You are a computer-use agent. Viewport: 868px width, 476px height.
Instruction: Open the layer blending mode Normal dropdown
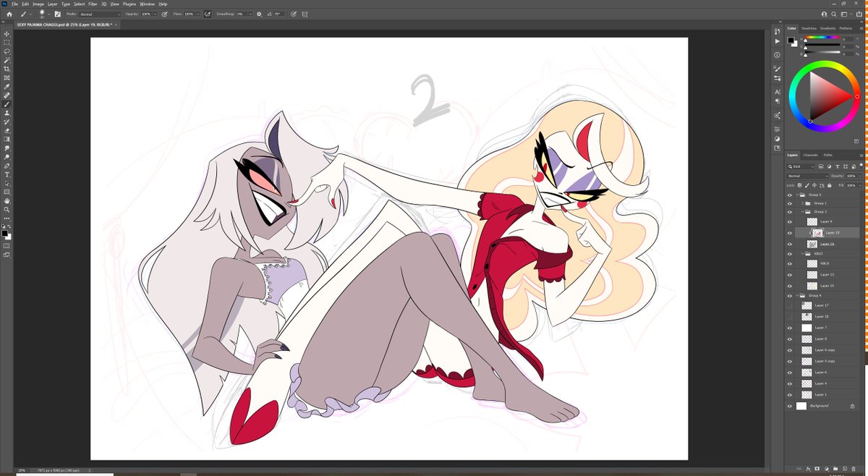point(809,176)
